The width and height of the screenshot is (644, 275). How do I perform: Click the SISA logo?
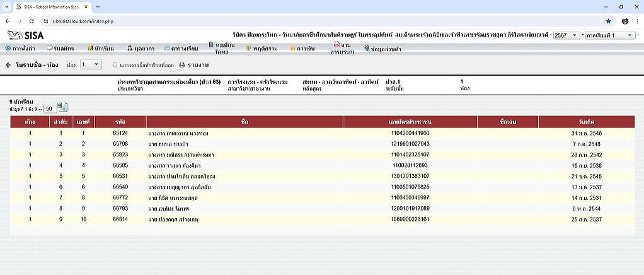pos(25,35)
